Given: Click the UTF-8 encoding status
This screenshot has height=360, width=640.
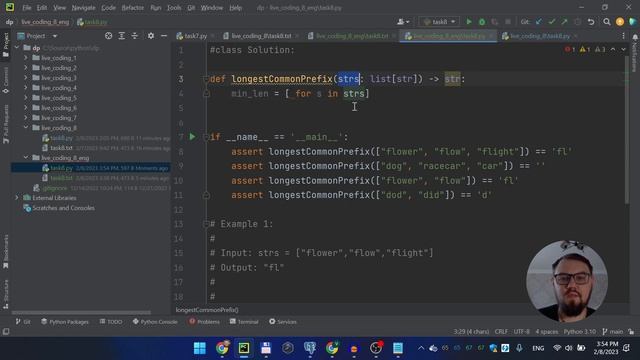Looking at the screenshot, I should click(x=521, y=331).
